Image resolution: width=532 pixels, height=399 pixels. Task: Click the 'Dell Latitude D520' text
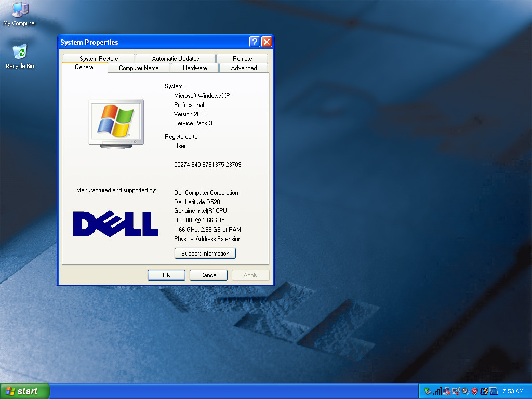click(x=197, y=202)
